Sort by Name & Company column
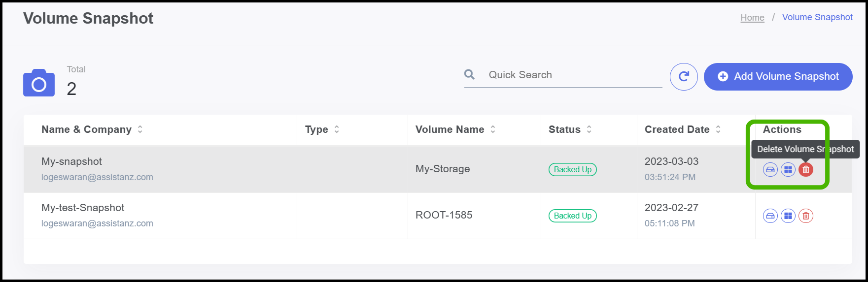 click(140, 129)
